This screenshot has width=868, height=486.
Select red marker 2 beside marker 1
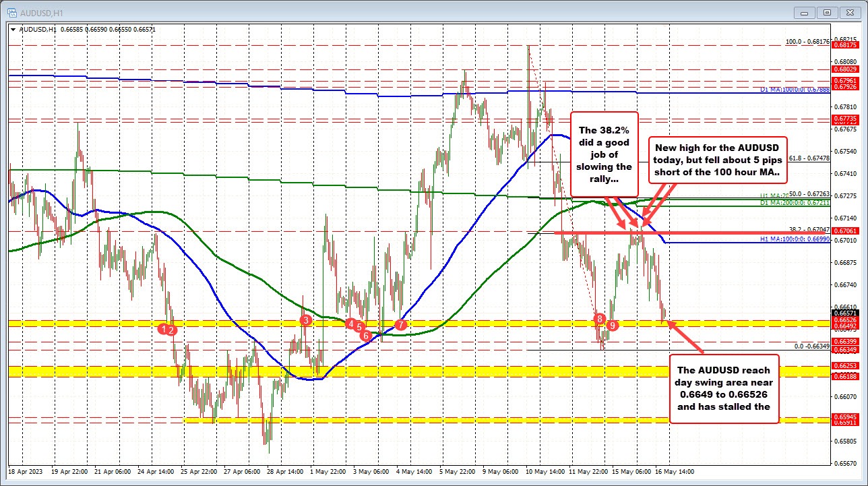pyautogui.click(x=172, y=330)
